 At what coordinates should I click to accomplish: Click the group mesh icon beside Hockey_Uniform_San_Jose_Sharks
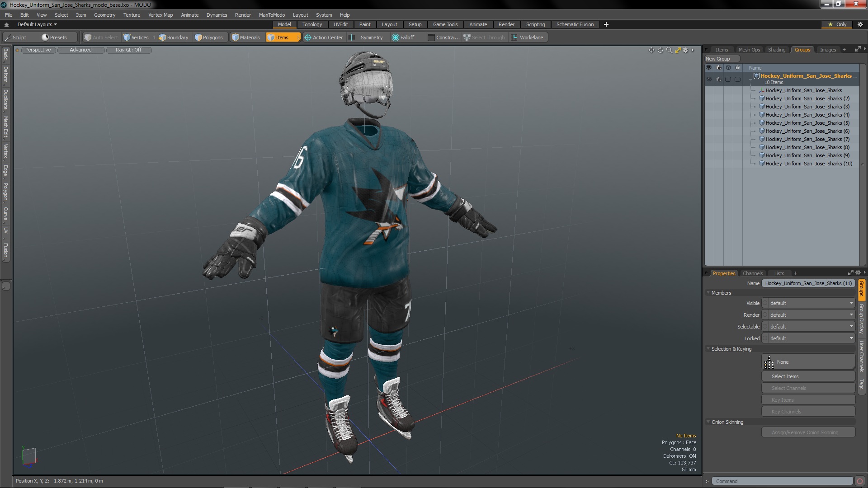click(x=756, y=76)
